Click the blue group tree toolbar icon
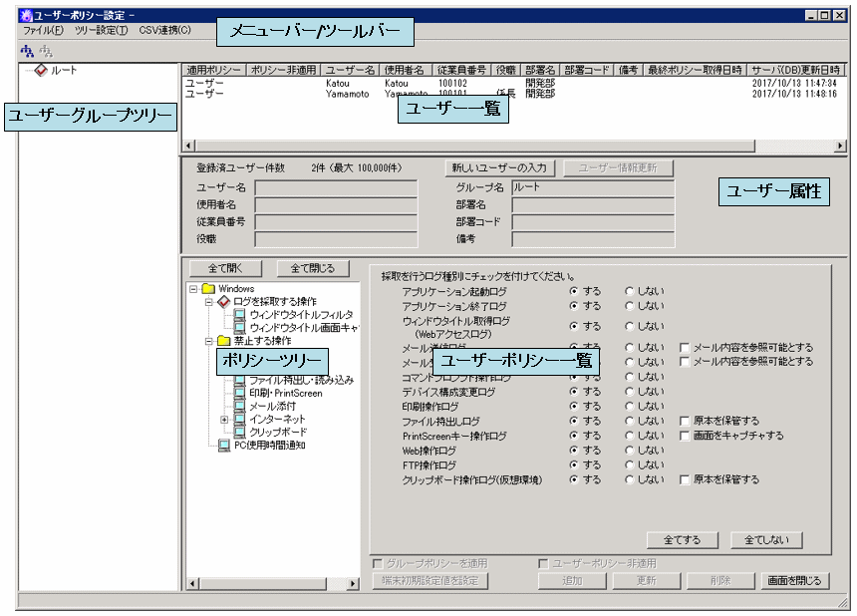This screenshot has width=857, height=616. (x=26, y=50)
